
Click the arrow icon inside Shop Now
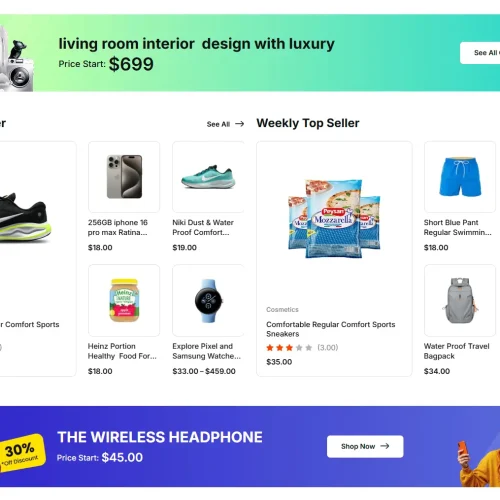pos(385,446)
